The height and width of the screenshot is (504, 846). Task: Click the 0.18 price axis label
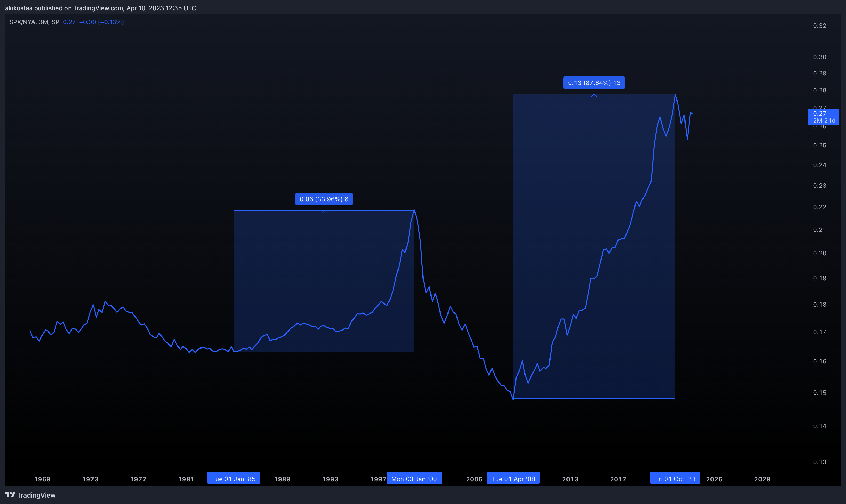point(819,305)
